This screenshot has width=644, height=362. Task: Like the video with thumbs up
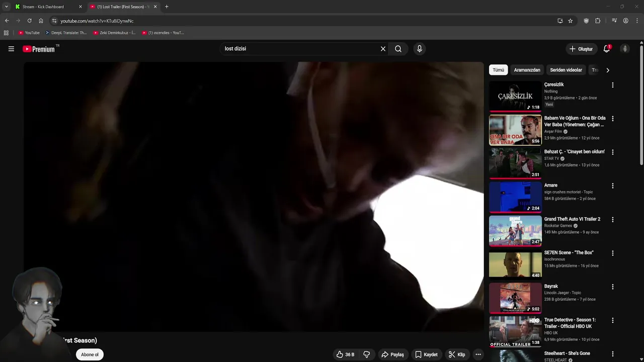point(346,354)
